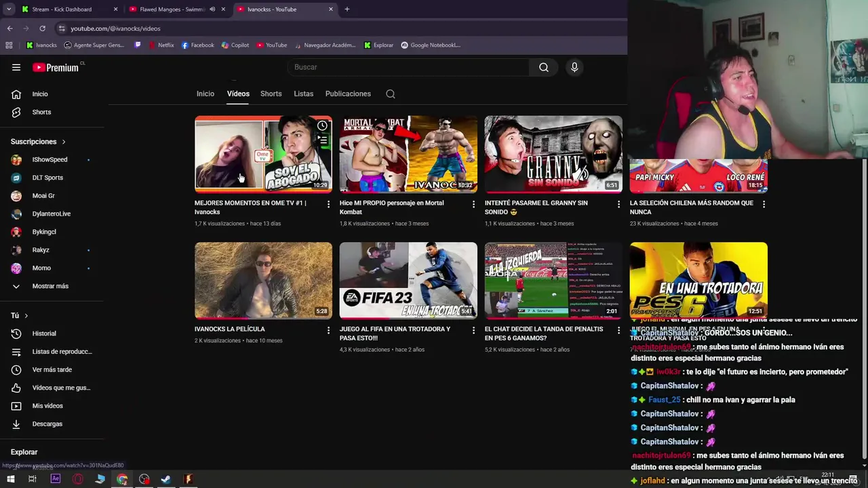This screenshot has height=488, width=868.
Task: Open a new Chrome tab
Action: (347, 9)
